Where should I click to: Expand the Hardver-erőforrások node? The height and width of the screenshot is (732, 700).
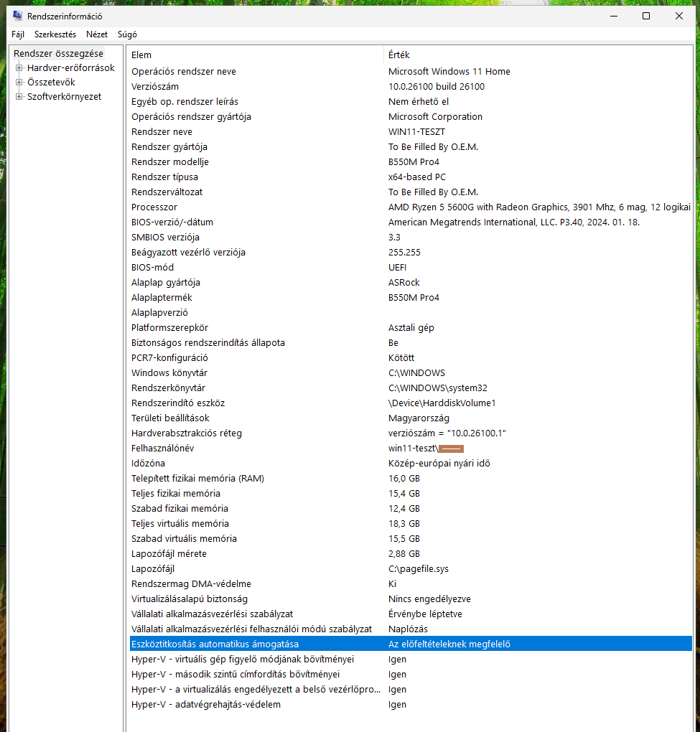(19, 68)
